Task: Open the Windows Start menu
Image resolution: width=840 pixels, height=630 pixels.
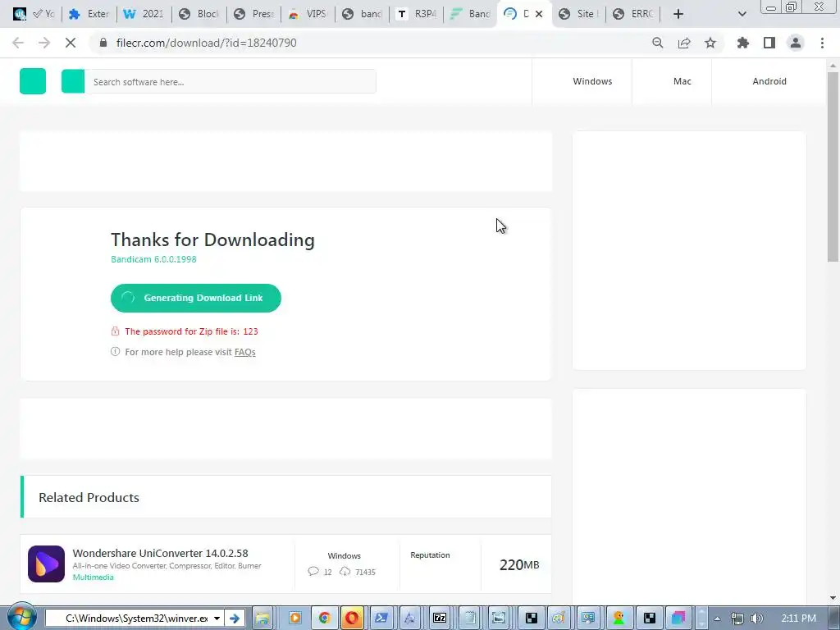Action: (x=21, y=618)
